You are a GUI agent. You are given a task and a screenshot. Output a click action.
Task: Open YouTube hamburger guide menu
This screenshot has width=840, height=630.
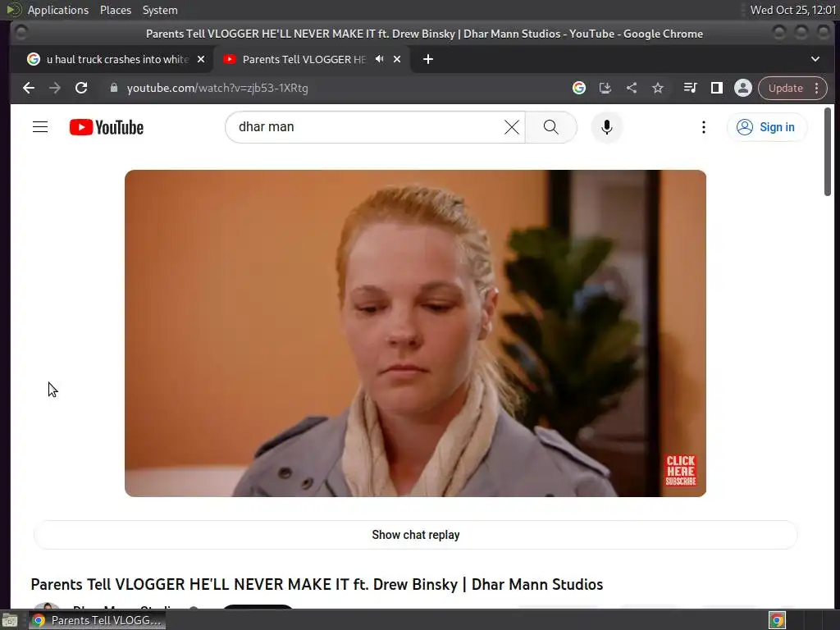coord(40,127)
